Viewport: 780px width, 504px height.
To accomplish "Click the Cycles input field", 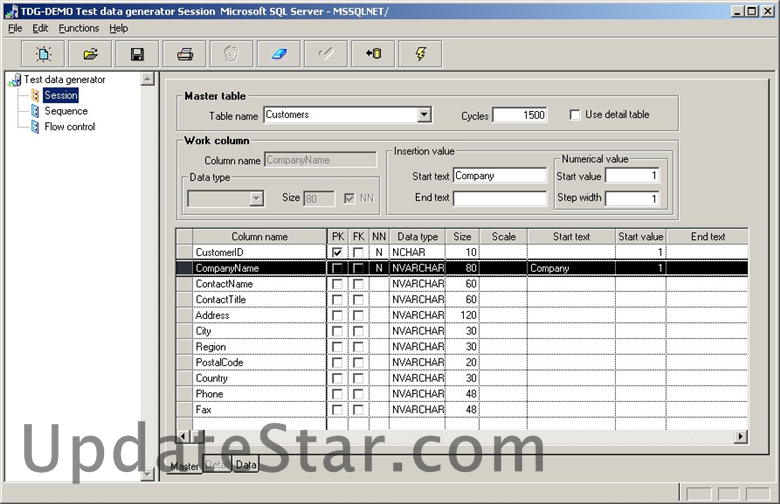I will click(520, 115).
